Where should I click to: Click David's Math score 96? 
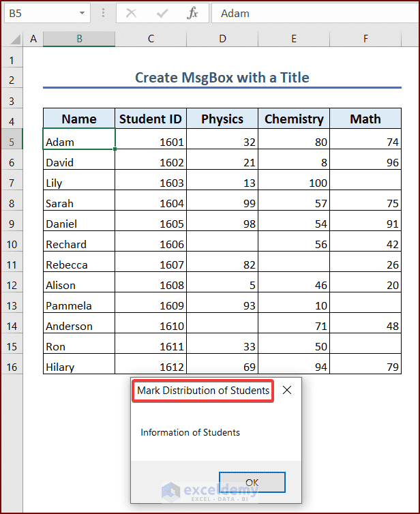point(365,160)
